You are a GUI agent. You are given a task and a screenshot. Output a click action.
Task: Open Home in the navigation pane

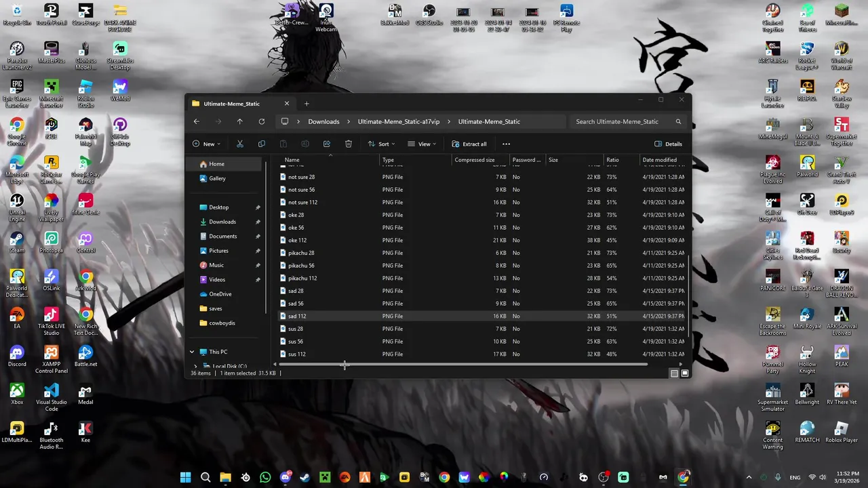click(x=224, y=164)
